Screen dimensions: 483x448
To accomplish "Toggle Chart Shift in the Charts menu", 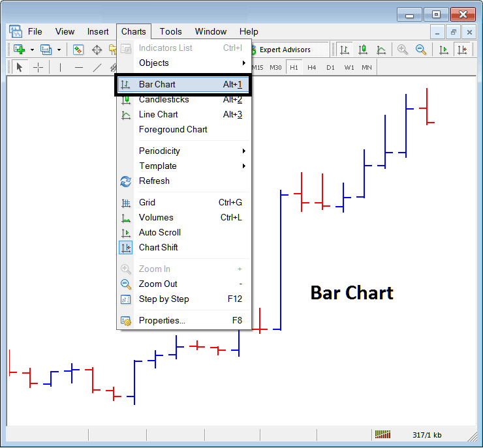I will pyautogui.click(x=158, y=248).
